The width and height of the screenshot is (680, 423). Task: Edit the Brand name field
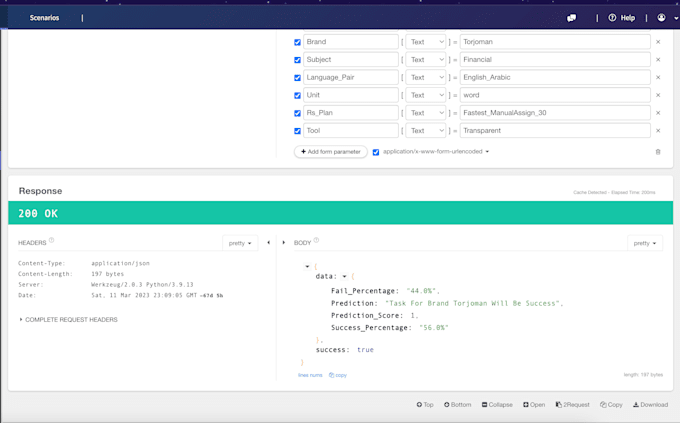(351, 42)
